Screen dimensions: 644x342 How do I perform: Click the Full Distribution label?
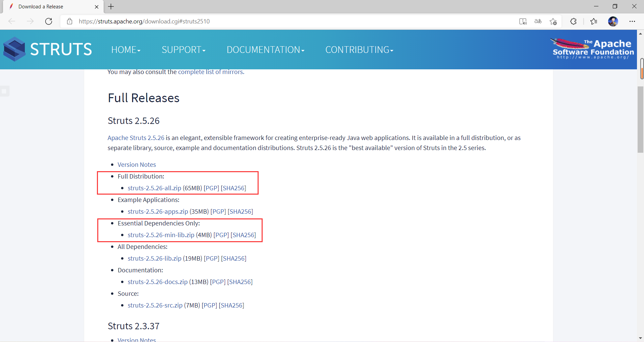click(141, 176)
